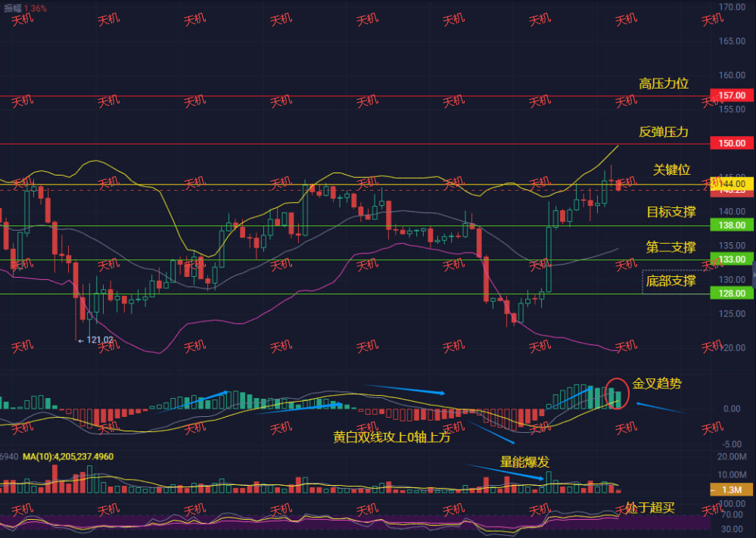Click the 170.00 price axis value
The image size is (756, 538).
coord(732,7)
